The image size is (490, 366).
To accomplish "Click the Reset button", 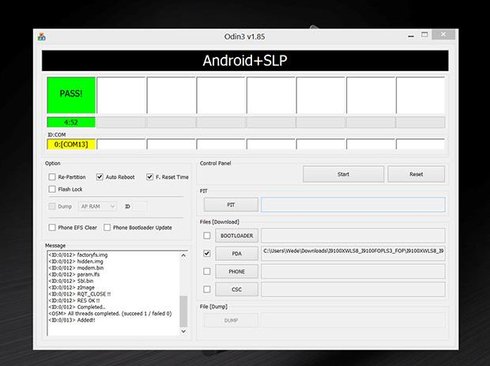I will tap(416, 174).
